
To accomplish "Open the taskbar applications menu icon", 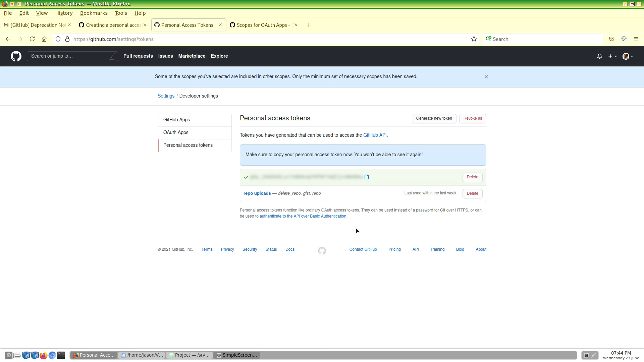I will click(9, 355).
